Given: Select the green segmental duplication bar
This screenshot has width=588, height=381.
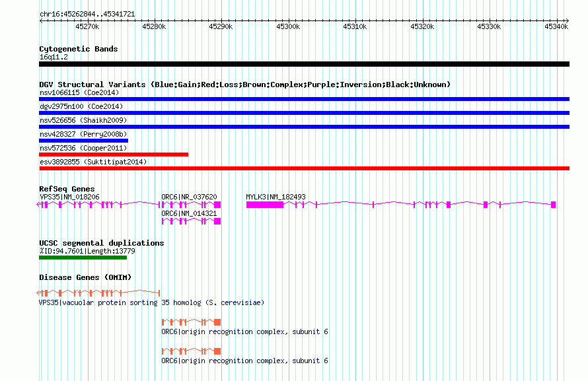Looking at the screenshot, I should [x=83, y=258].
